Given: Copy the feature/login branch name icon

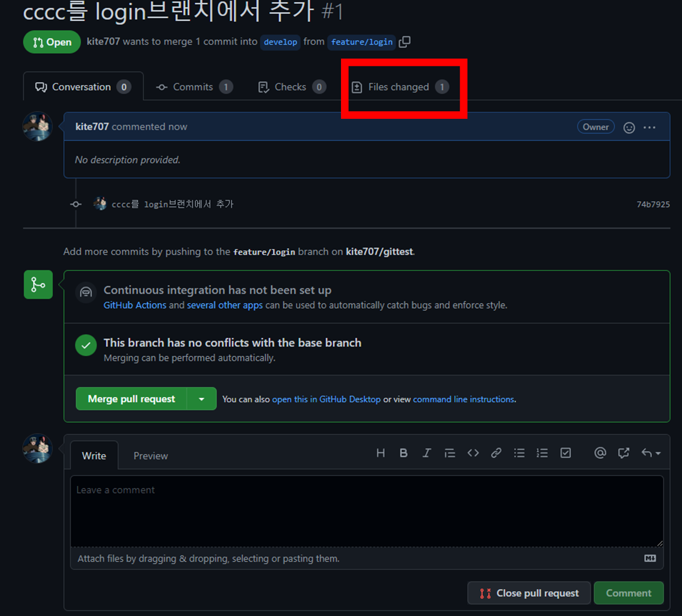Looking at the screenshot, I should click(404, 42).
